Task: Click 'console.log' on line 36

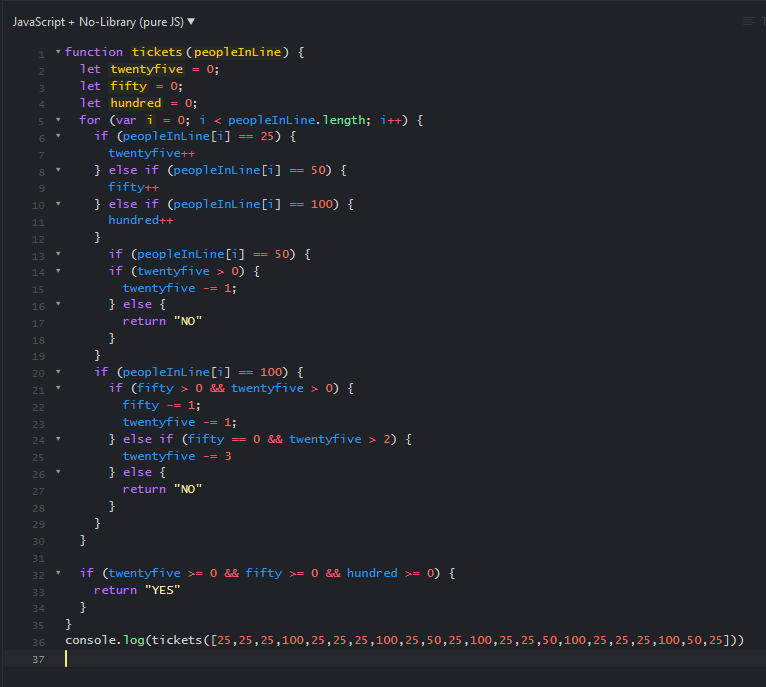Action: (105, 640)
